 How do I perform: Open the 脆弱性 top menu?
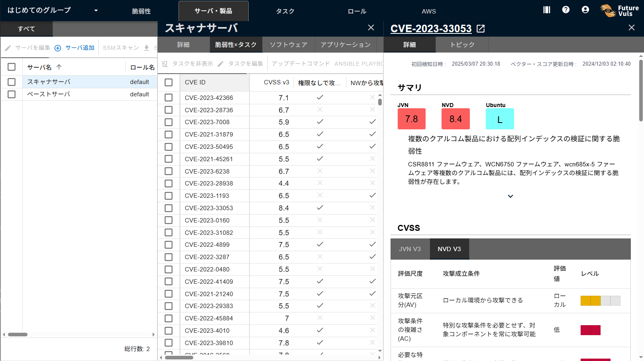pyautogui.click(x=141, y=11)
